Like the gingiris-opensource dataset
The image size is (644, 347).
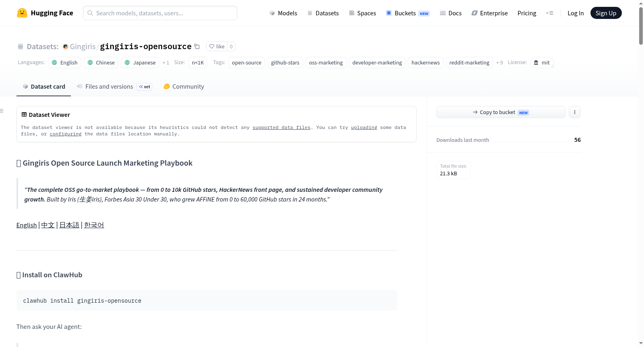(217, 46)
